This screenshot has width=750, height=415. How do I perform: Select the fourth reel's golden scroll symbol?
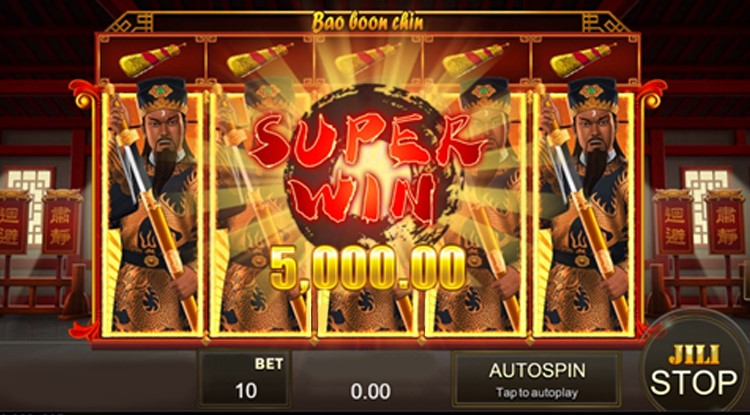(x=475, y=60)
